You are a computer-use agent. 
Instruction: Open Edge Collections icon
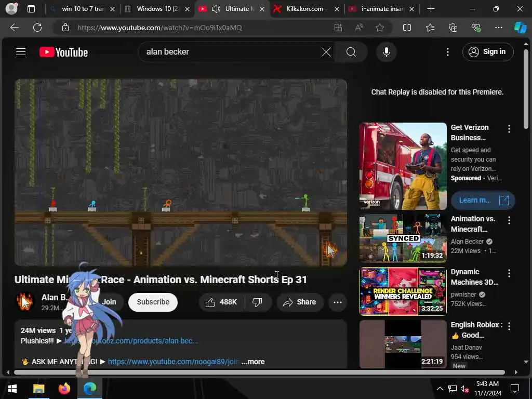coord(453,28)
